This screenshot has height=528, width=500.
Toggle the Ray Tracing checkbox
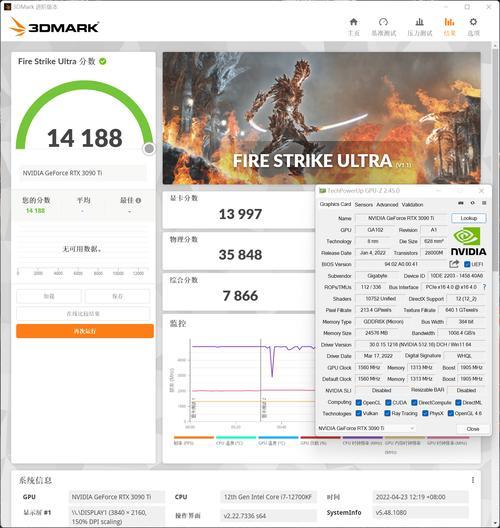tap(388, 413)
